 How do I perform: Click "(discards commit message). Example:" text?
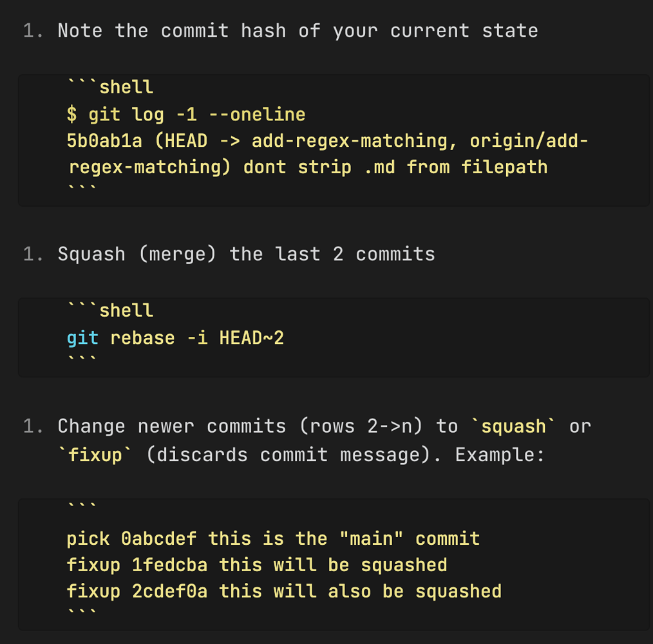pos(345,455)
